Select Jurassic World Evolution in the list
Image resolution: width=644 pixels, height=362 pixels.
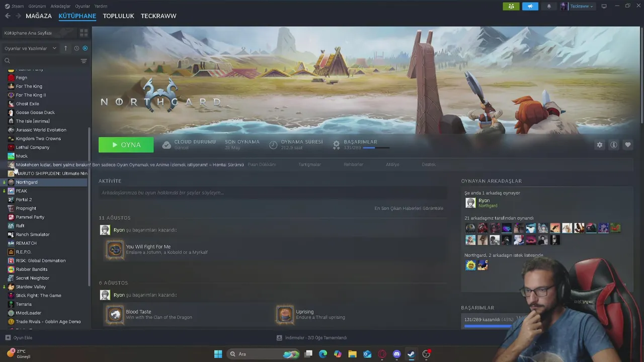tap(41, 130)
